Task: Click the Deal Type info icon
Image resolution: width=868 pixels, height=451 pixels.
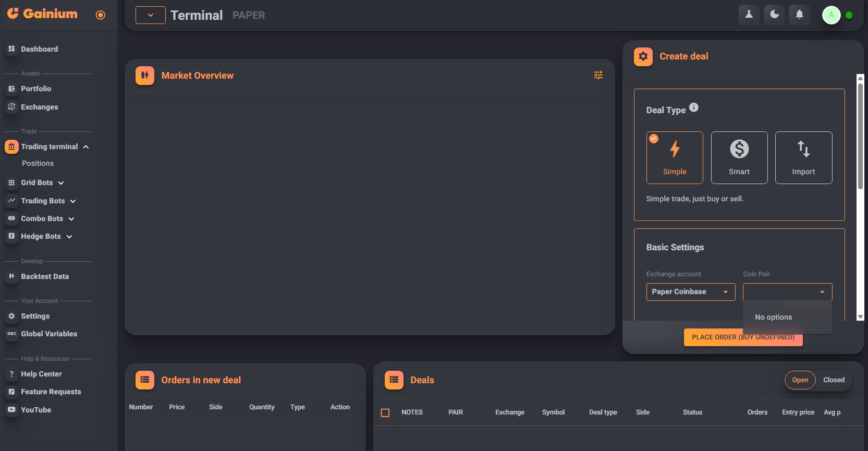Action: [x=693, y=107]
